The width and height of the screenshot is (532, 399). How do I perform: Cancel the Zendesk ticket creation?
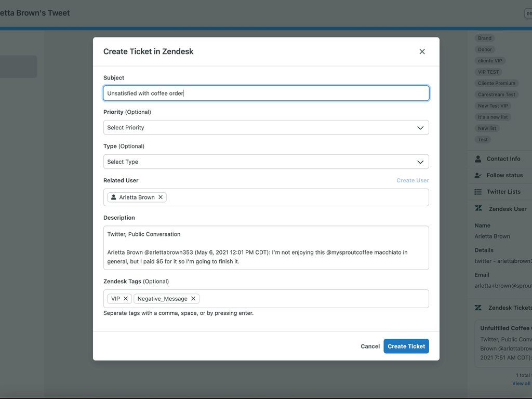click(370, 346)
